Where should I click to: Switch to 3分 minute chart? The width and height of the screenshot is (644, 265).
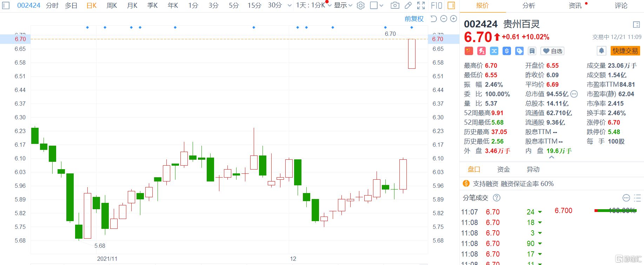coord(213,5)
